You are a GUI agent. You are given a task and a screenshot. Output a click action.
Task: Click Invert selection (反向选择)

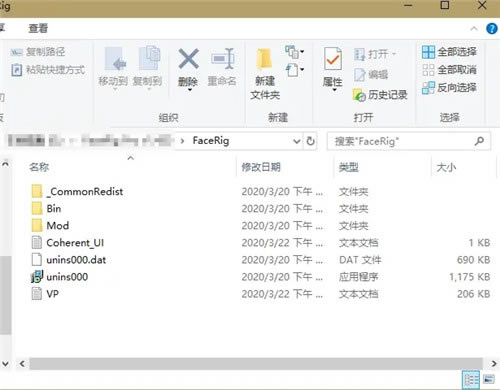pos(449,88)
